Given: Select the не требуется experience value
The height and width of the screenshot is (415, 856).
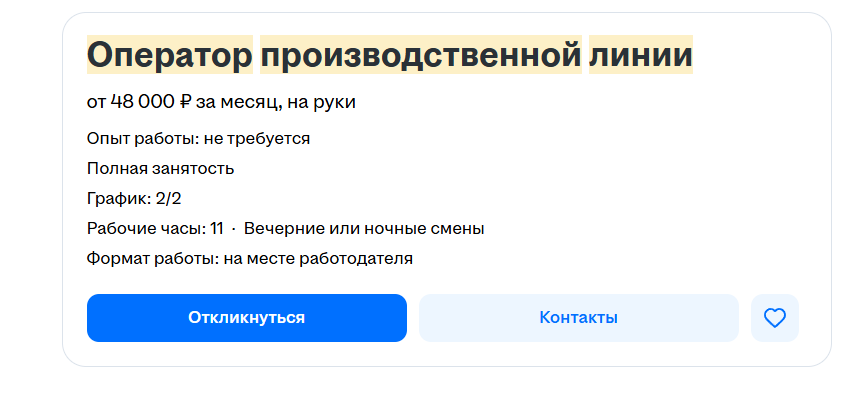Looking at the screenshot, I should click(257, 139).
